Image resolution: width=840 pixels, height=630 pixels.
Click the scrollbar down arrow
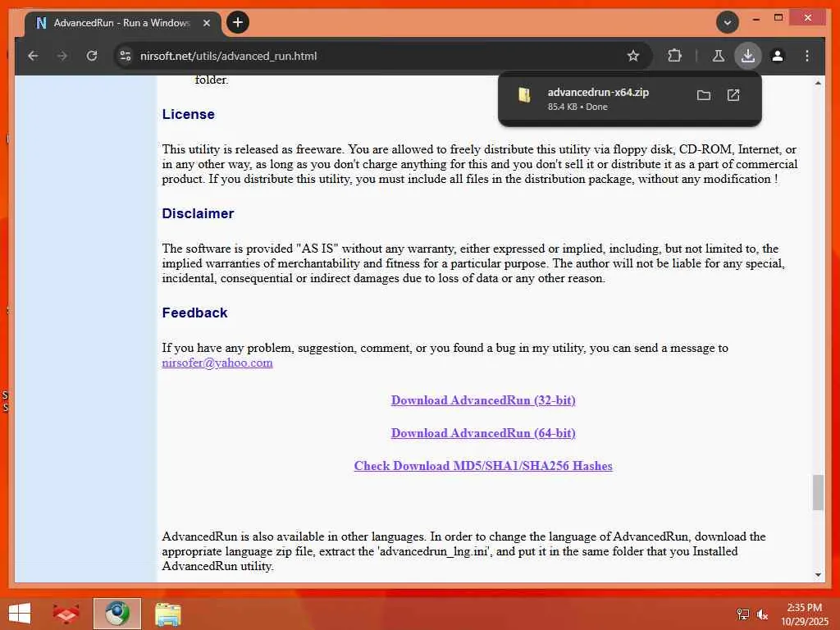point(818,575)
